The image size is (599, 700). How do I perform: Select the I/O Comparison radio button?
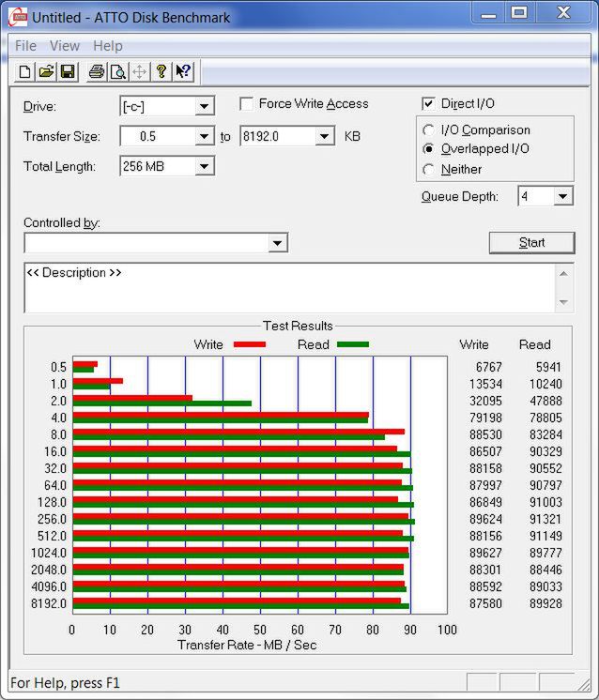pyautogui.click(x=428, y=129)
